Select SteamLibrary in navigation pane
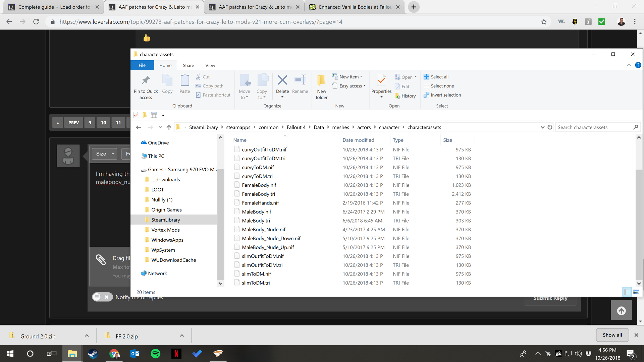 click(166, 220)
